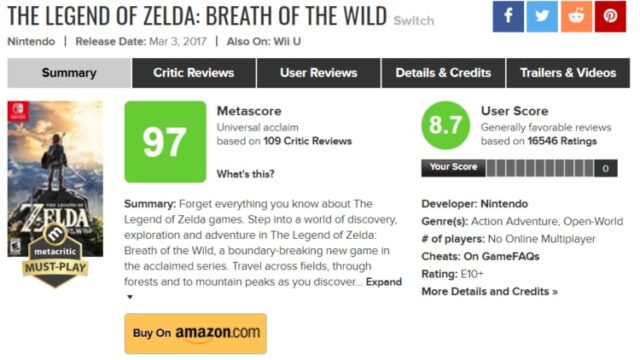Share the page on Twitter

coord(542,16)
